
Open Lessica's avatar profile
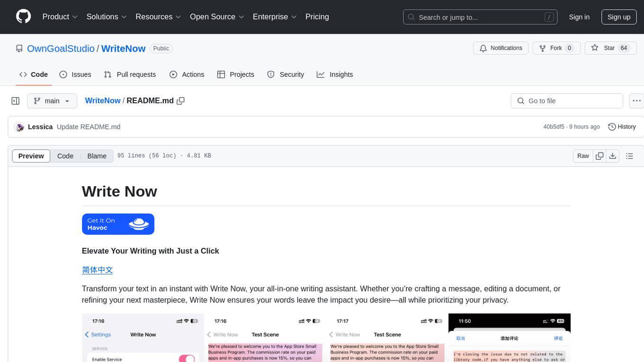click(19, 127)
